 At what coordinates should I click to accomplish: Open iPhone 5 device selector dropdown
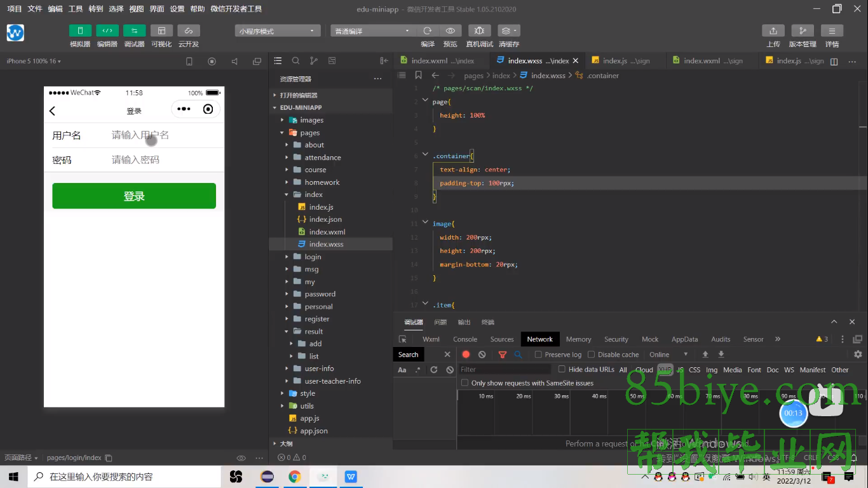pyautogui.click(x=34, y=61)
